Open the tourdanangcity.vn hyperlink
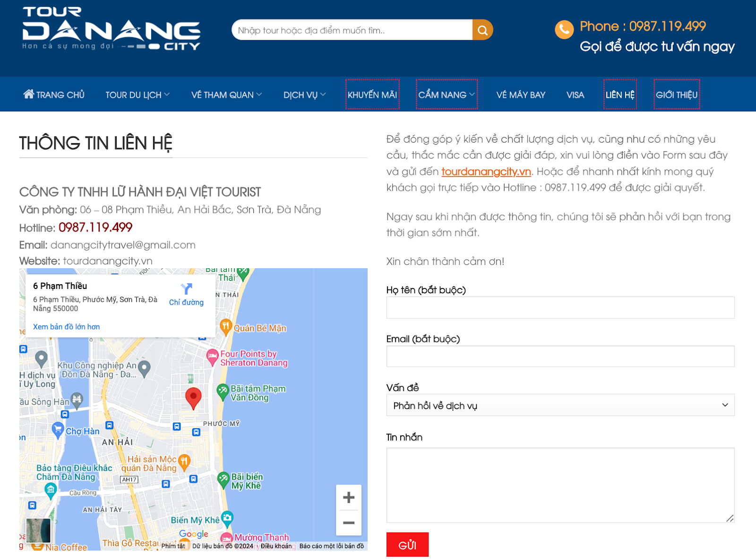This screenshot has height=560, width=756. 486,171
